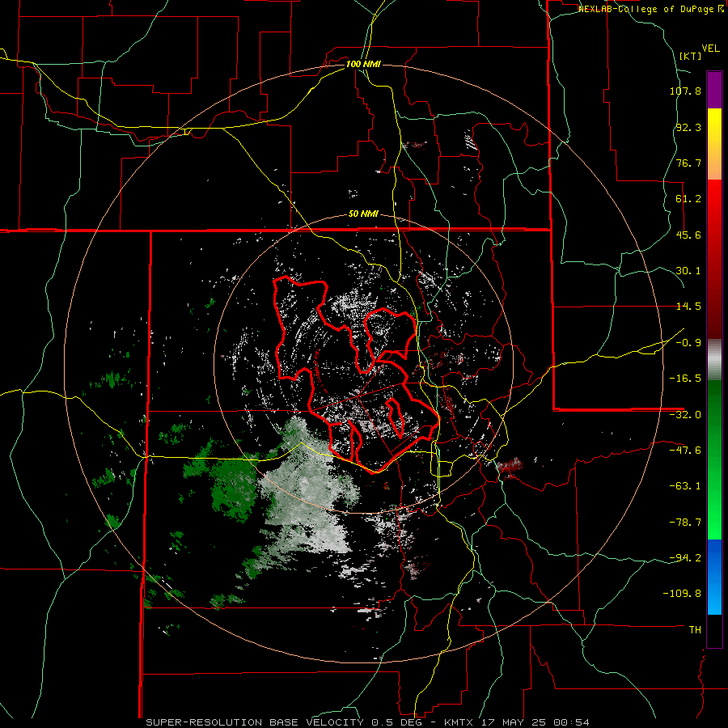
Task: Click the VEL legend title
Action: pyautogui.click(x=710, y=49)
